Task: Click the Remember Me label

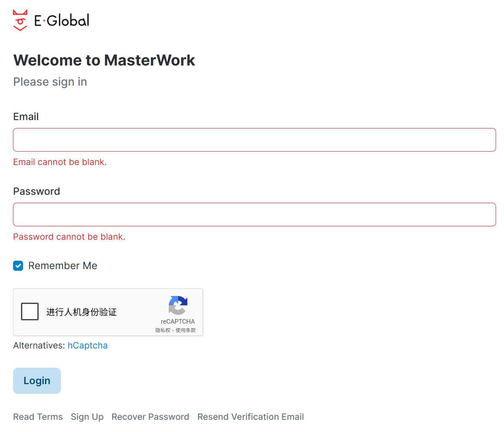Action: pos(63,266)
